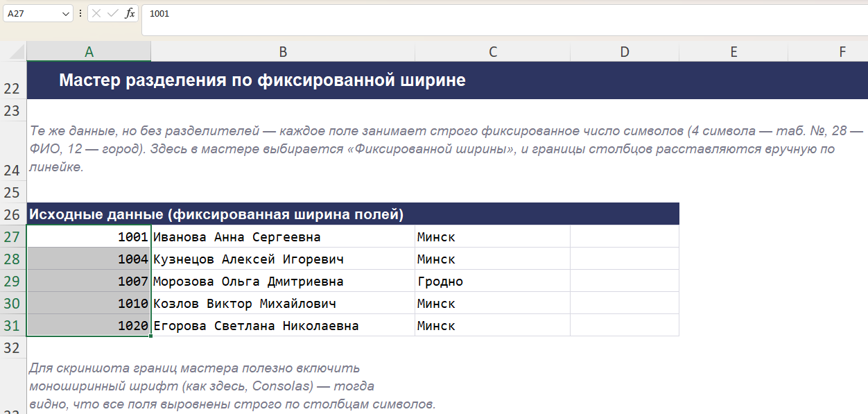The width and height of the screenshot is (868, 414).
Task: Select row 24 header
Action: coord(13,151)
